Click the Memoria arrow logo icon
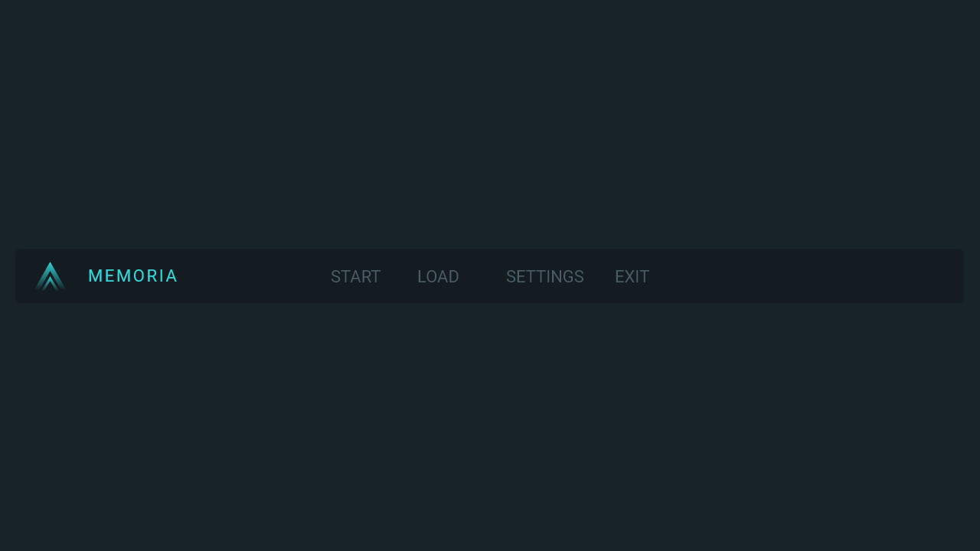The width and height of the screenshot is (980, 551). point(50,276)
